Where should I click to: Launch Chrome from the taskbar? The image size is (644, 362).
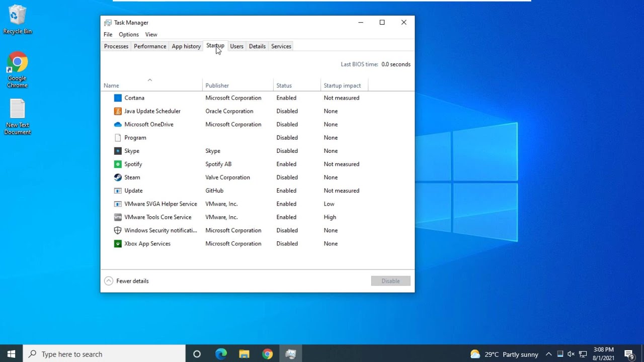click(x=267, y=354)
